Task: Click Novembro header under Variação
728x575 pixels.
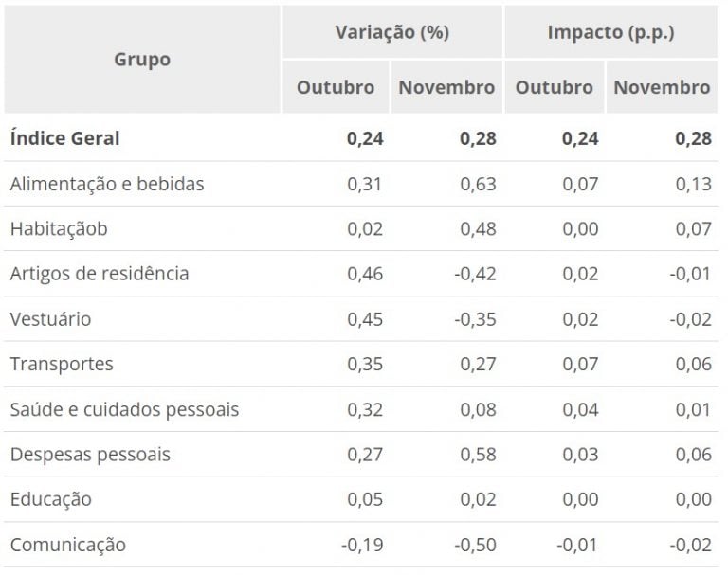Action: tap(446, 87)
